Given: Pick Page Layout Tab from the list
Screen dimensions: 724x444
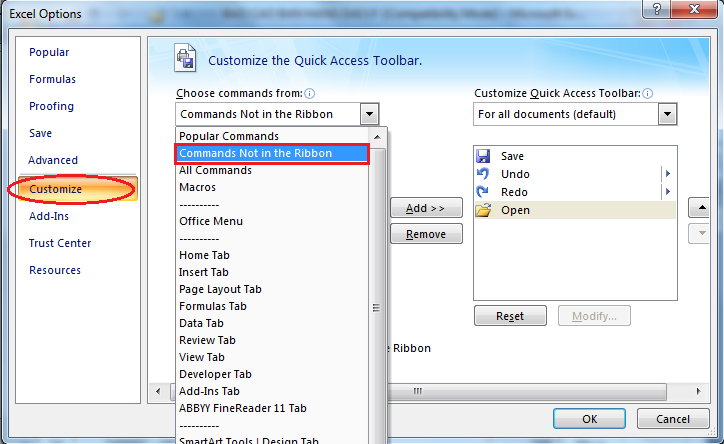Looking at the screenshot, I should point(272,289).
